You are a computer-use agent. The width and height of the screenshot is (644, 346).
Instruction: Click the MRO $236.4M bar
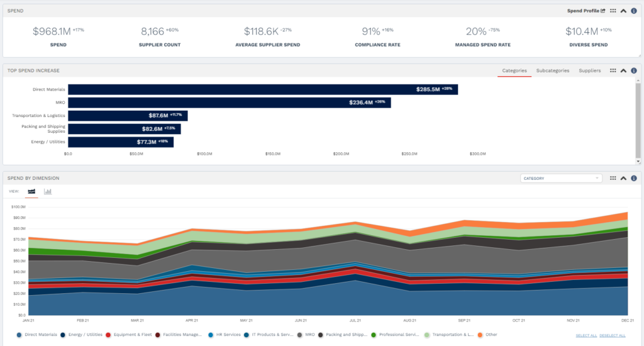click(230, 103)
